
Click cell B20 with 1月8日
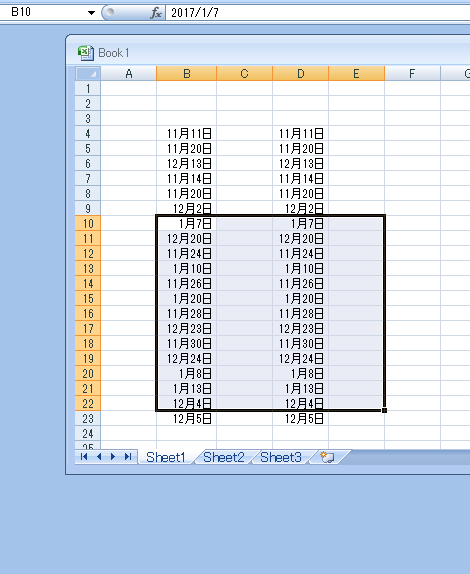[187, 374]
